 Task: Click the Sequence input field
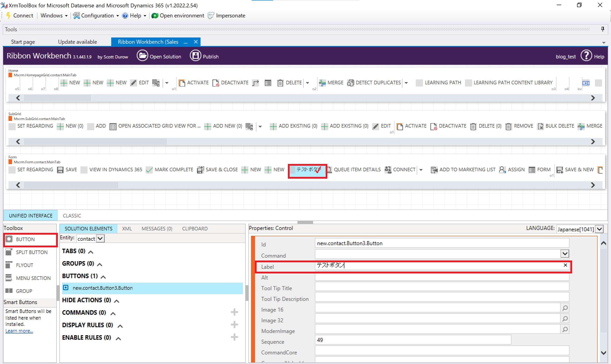point(413,340)
